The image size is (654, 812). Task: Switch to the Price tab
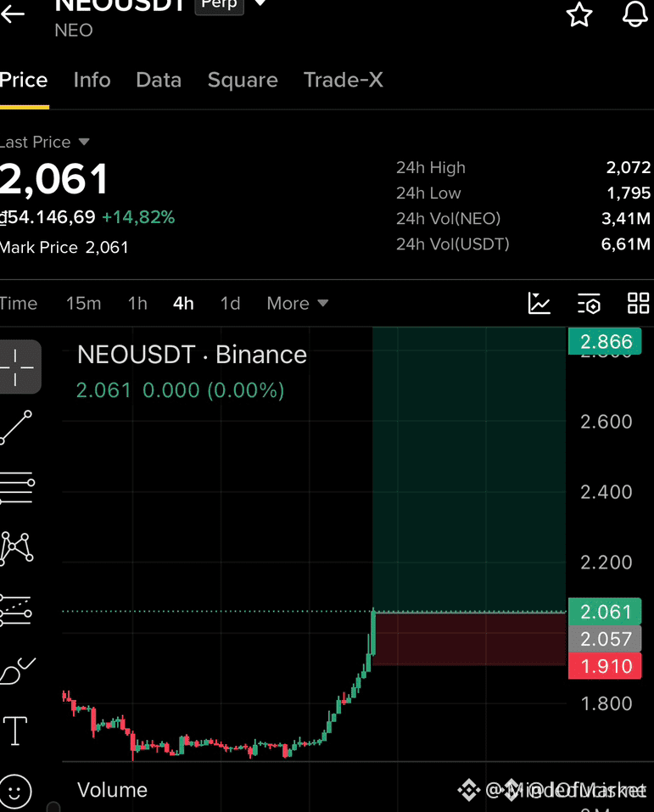24,81
